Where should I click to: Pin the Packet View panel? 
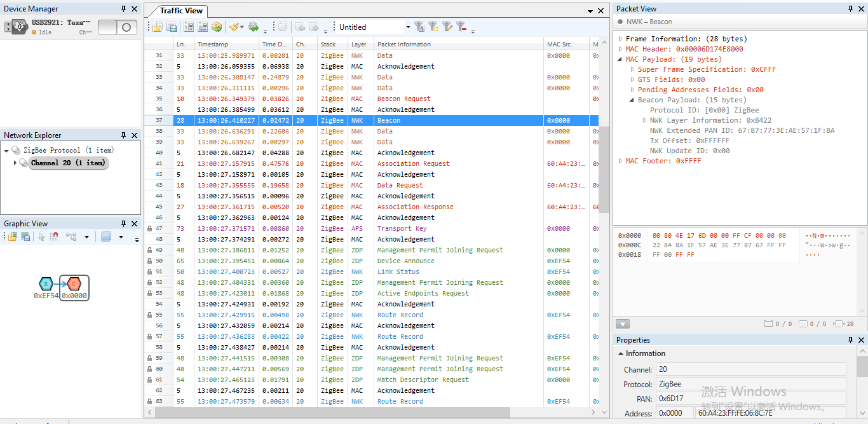coord(851,9)
